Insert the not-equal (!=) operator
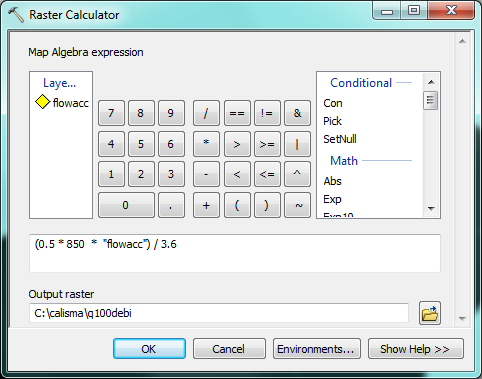482x379 pixels. [x=267, y=113]
